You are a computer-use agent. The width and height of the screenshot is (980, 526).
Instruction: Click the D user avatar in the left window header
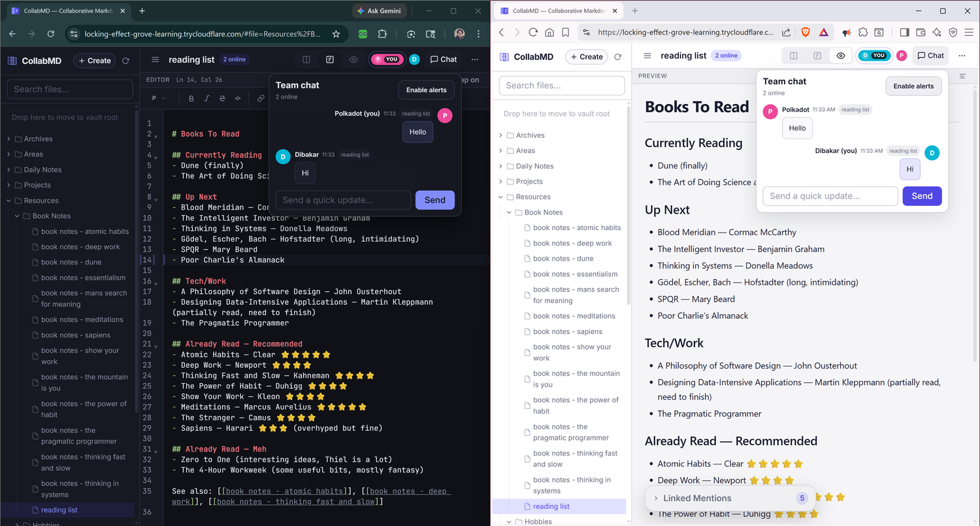click(x=414, y=59)
